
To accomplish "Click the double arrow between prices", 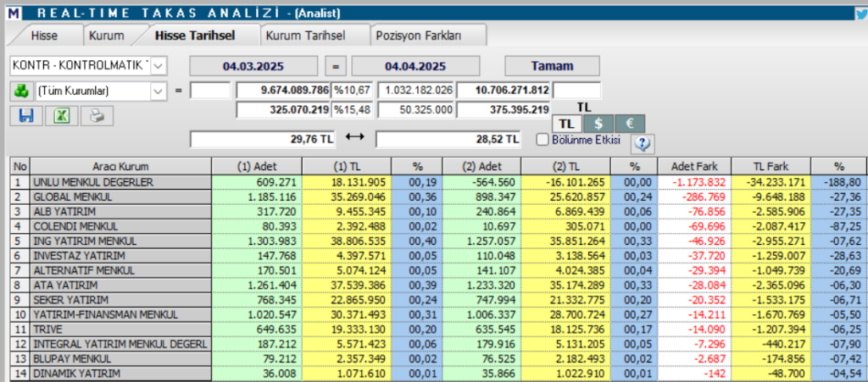I will pos(354,137).
